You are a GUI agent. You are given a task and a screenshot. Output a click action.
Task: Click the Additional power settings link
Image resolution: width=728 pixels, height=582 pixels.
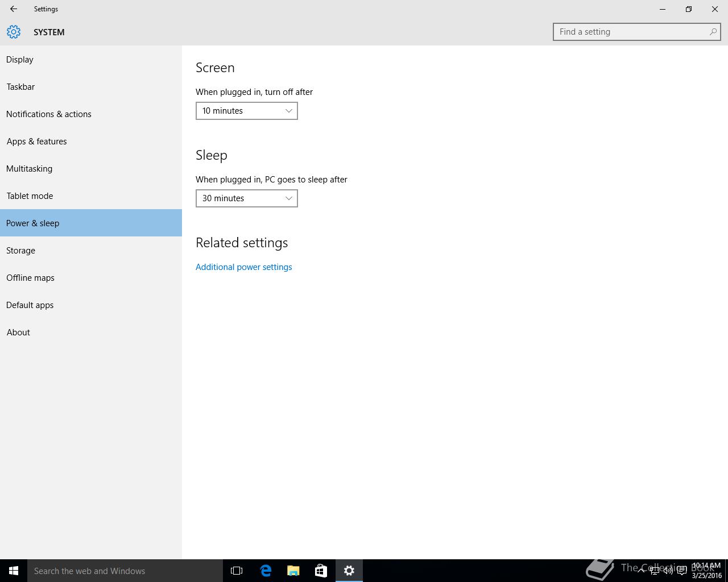[x=243, y=267]
